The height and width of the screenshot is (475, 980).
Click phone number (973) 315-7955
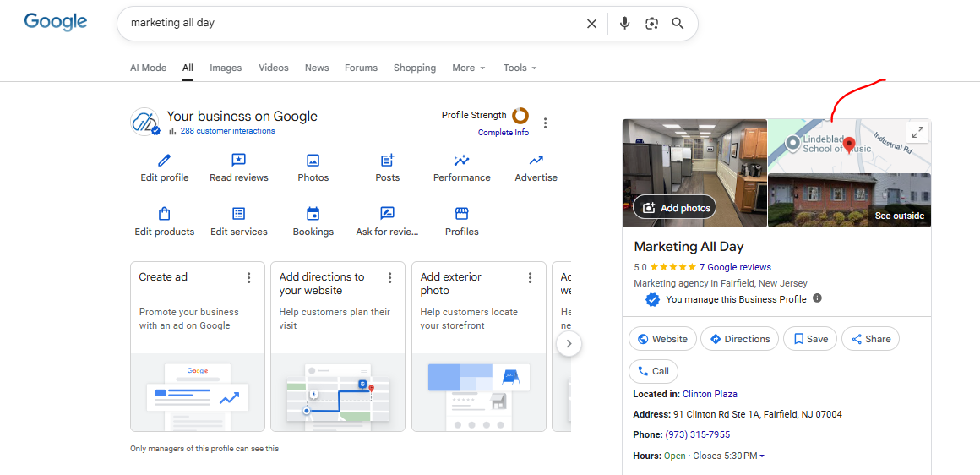pyautogui.click(x=698, y=434)
